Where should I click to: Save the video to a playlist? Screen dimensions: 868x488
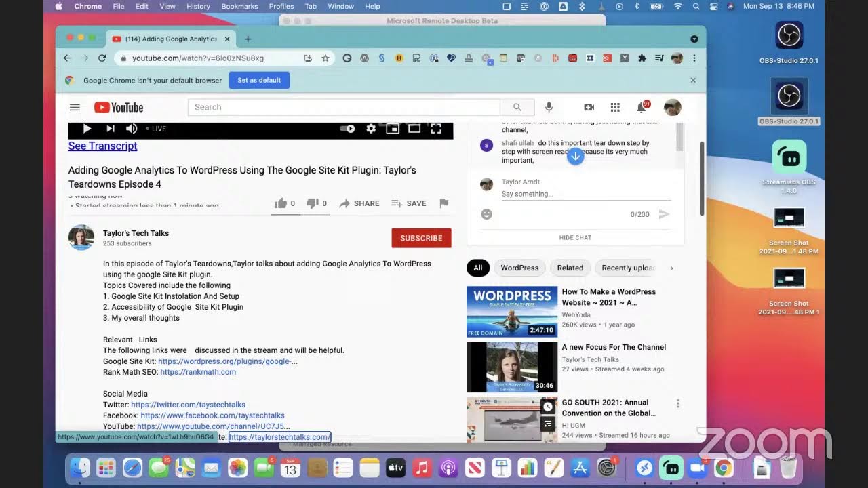(x=409, y=203)
